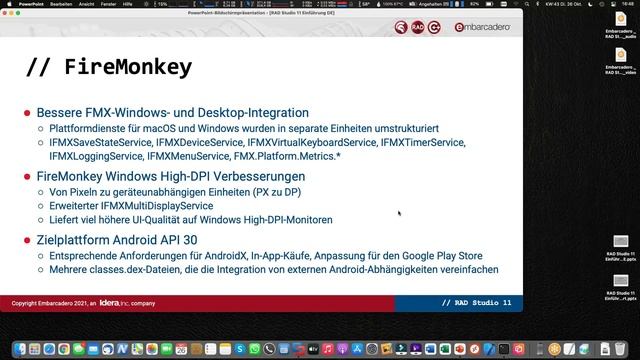Open the Ansicht menu
The height and width of the screenshot is (360, 640).
pos(87,4)
